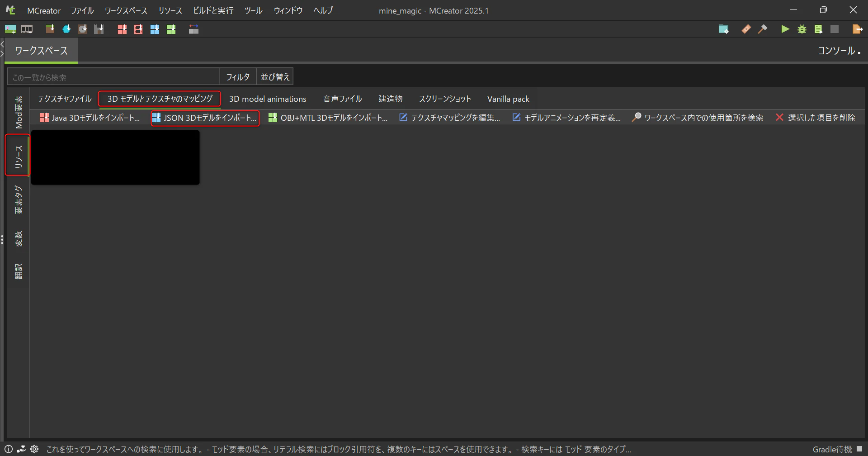Open the 並び替え dropdown

point(275,77)
